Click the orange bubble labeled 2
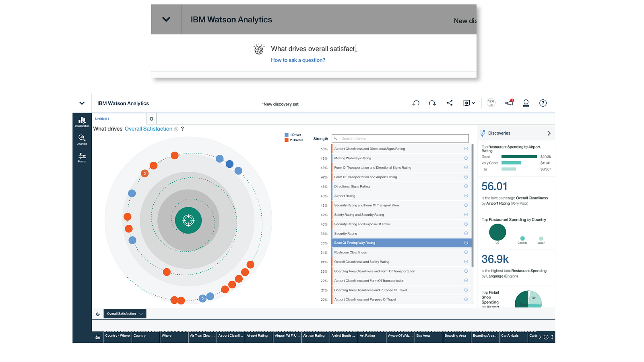Viewport: 644px width, 362px height. pyautogui.click(x=144, y=173)
